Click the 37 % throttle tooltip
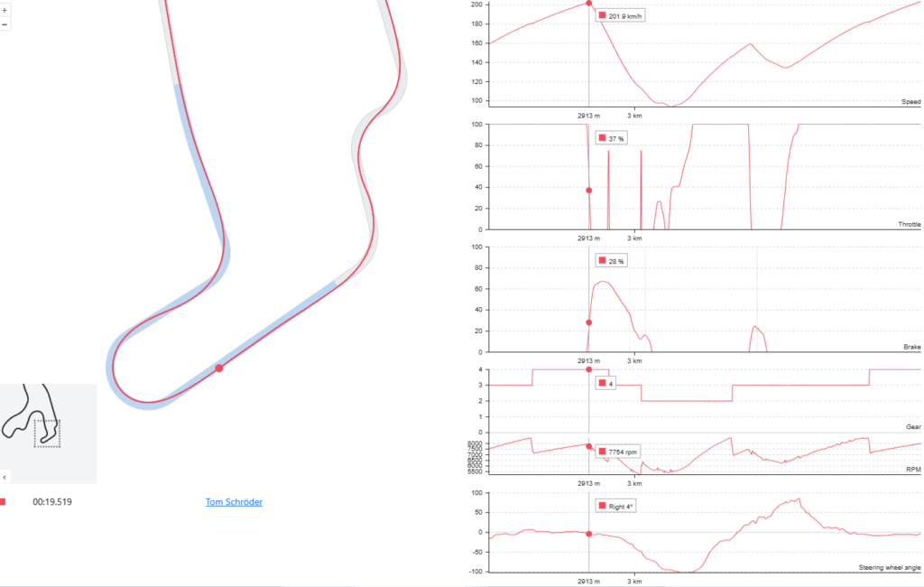924x587 pixels. click(x=612, y=138)
